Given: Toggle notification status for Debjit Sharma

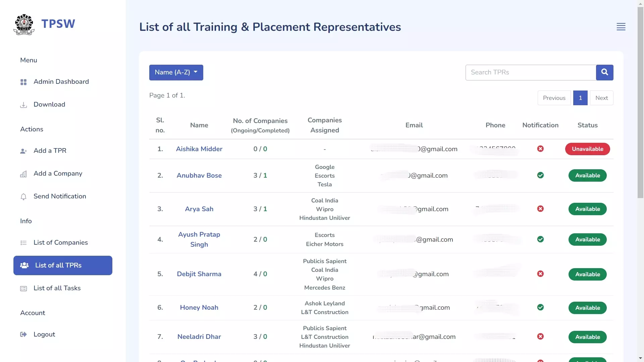Looking at the screenshot, I should 540,274.
